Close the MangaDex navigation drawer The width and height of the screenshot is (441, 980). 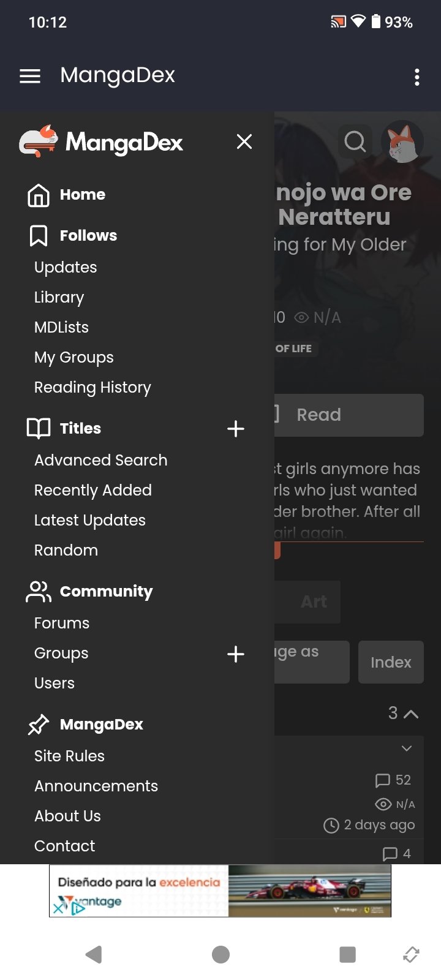point(244,141)
